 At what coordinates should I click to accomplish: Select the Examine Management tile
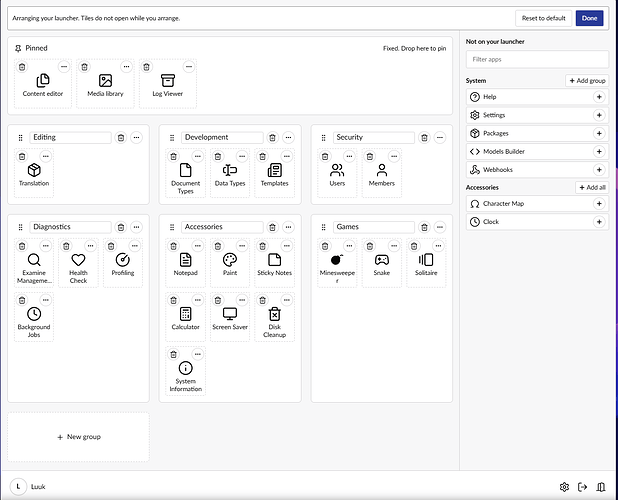[x=34, y=263]
